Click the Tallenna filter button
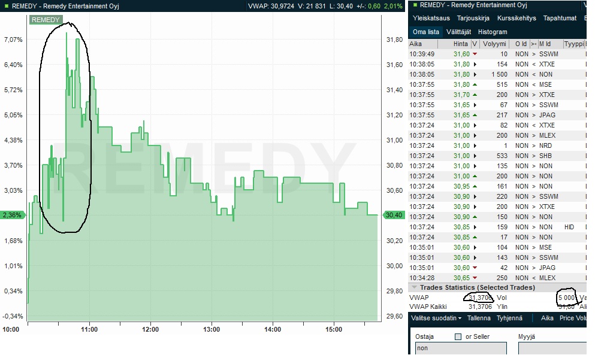 [x=479, y=318]
